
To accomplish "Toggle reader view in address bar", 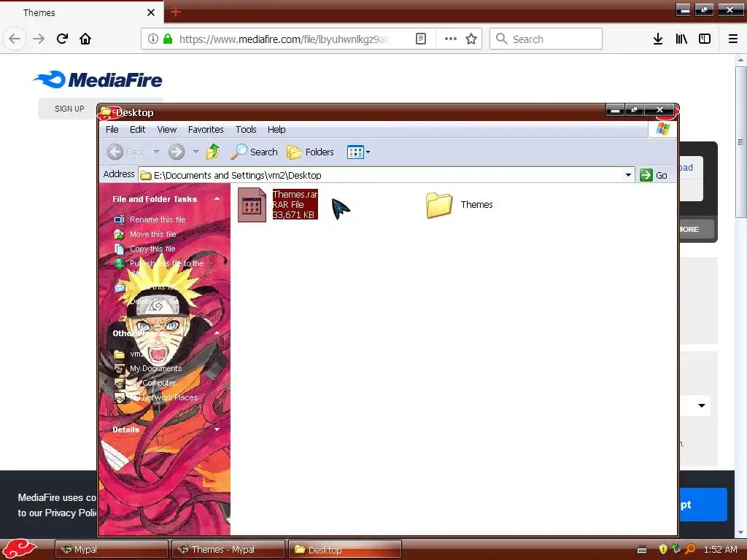I will coord(421,39).
